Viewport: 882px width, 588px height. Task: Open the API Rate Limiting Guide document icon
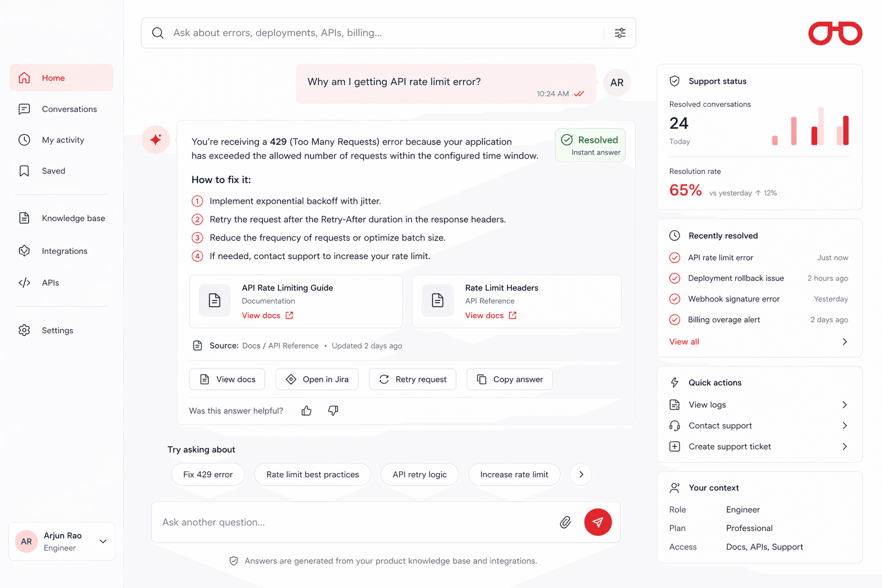[215, 300]
